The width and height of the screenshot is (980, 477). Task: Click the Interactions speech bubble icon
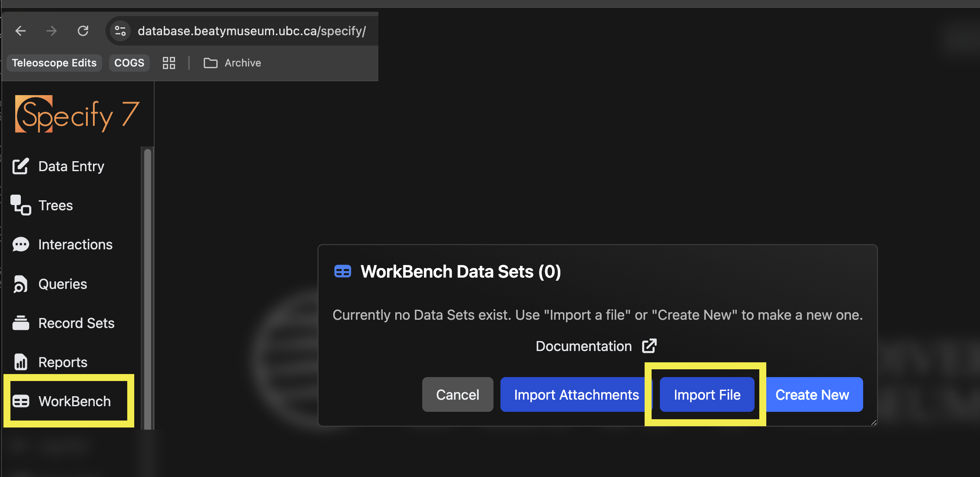tap(20, 245)
